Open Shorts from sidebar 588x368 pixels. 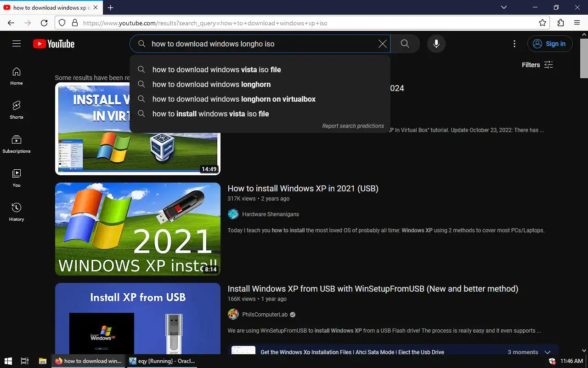(17, 110)
